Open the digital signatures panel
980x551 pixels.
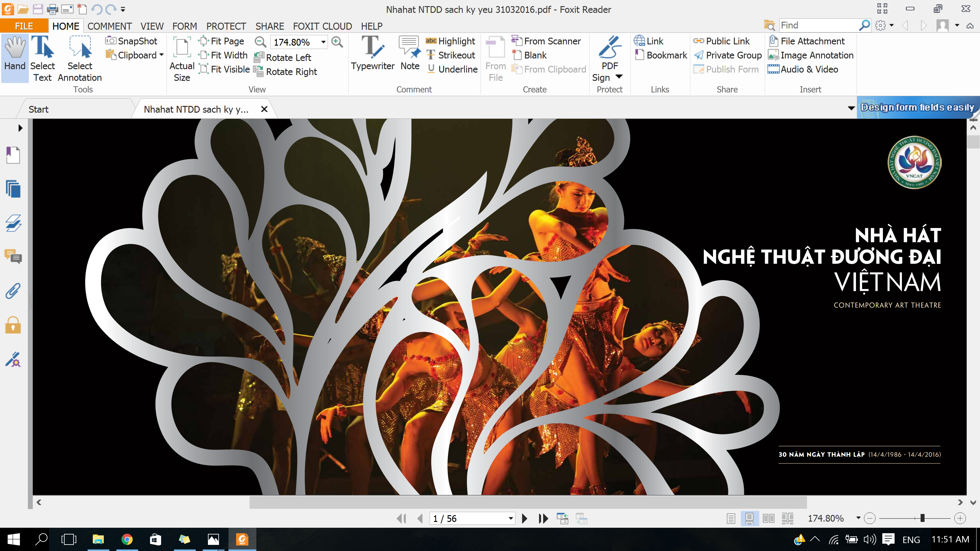click(13, 359)
